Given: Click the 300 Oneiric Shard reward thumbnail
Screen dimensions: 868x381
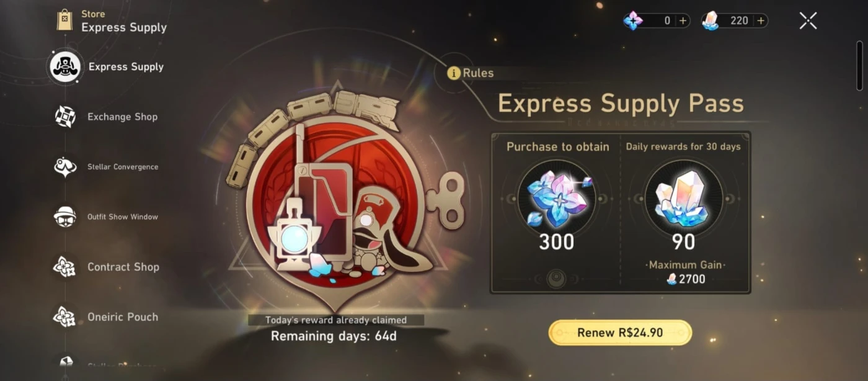Looking at the screenshot, I should coord(556,197).
